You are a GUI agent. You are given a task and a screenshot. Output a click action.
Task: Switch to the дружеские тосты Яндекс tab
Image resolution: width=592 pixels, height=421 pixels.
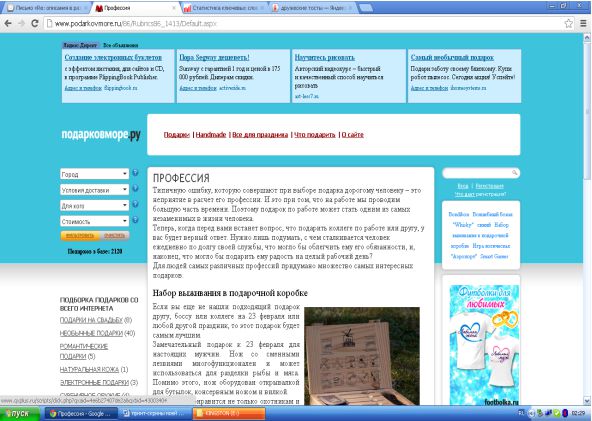coord(312,8)
